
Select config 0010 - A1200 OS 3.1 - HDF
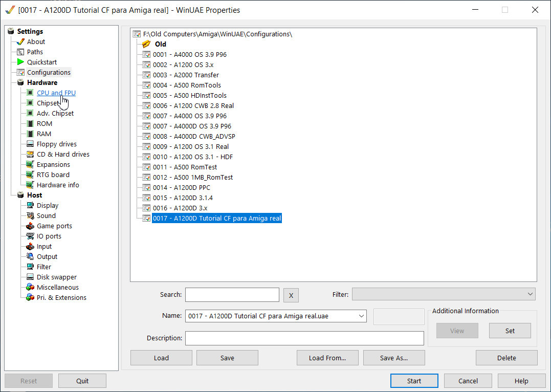[193, 157]
